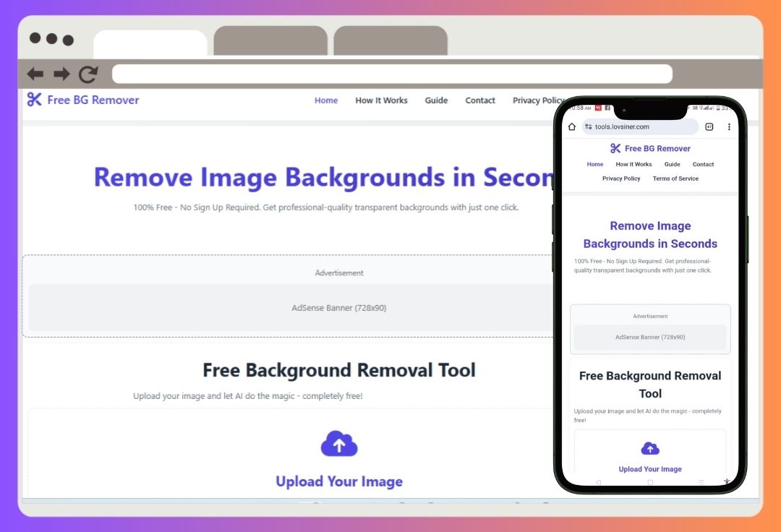This screenshot has width=781, height=532.
Task: Tap Terms of Service on phone
Action: [x=675, y=179]
